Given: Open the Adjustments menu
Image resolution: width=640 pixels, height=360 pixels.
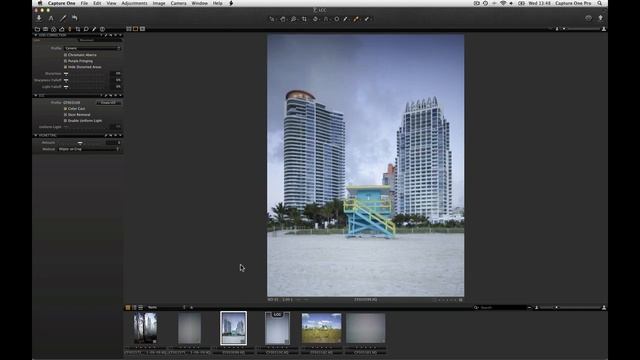Looking at the screenshot, I should (x=134, y=3).
